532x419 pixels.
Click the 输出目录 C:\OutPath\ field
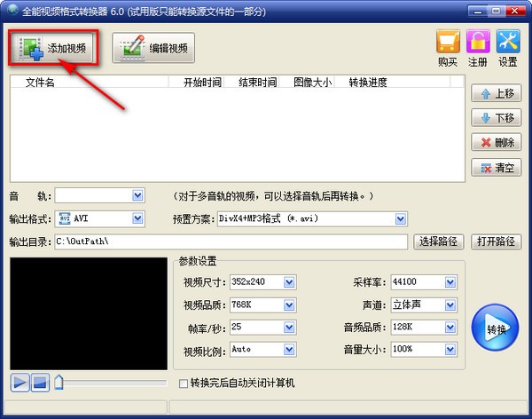231,241
